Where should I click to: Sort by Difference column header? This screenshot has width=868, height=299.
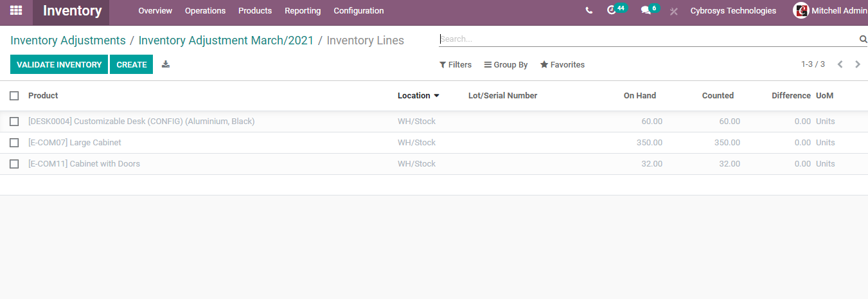[791, 96]
